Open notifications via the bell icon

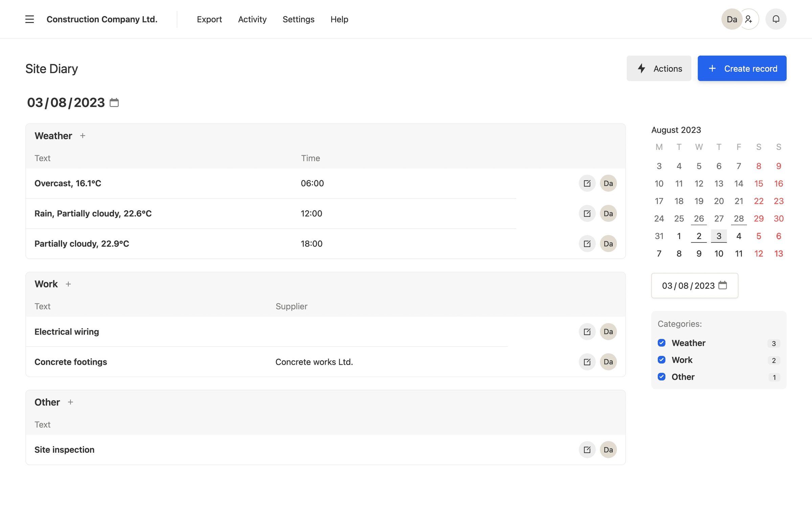coord(775,19)
